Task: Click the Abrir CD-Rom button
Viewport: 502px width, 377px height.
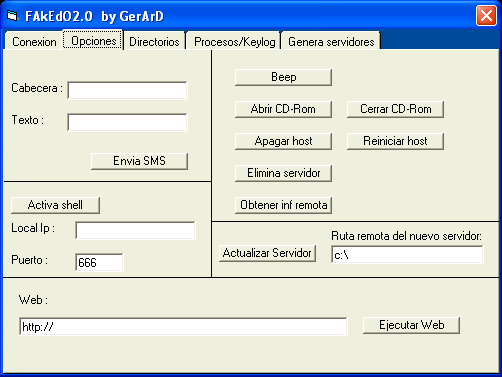Action: 283,109
